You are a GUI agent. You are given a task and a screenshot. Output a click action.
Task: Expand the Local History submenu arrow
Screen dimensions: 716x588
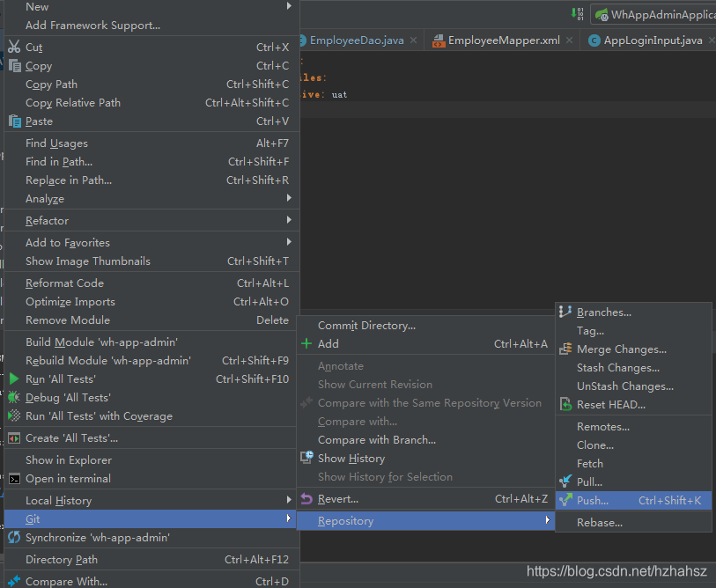[289, 499]
